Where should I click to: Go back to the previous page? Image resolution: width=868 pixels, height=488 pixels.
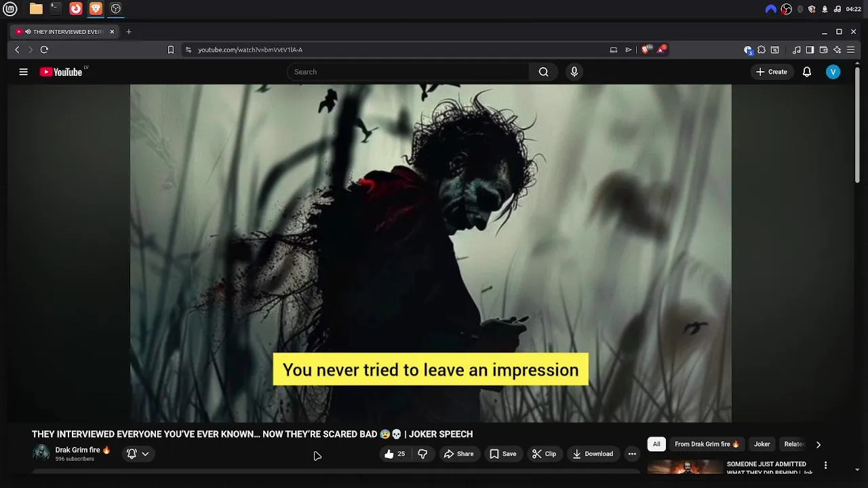click(18, 49)
